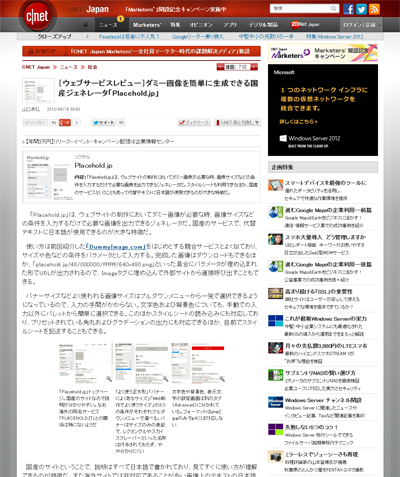Open '中堅中小の先取りの一手' close-up link
Viewport: 400px width, 477px height.
[x=266, y=36]
